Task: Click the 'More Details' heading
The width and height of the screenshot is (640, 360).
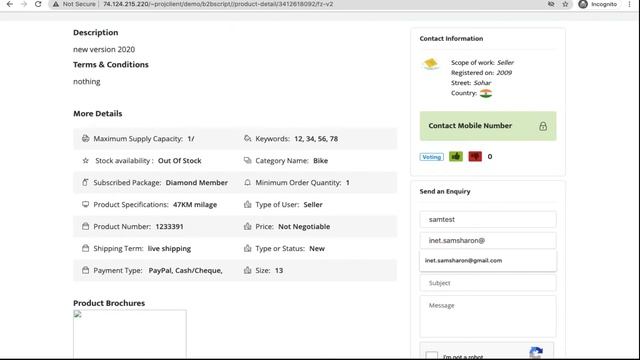Action: click(x=98, y=113)
